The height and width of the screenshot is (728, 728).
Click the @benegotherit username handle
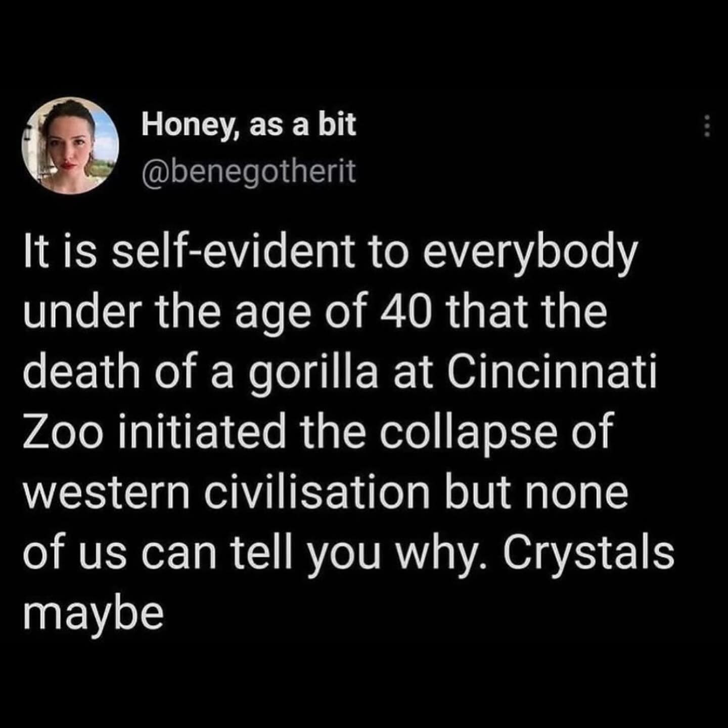click(249, 172)
